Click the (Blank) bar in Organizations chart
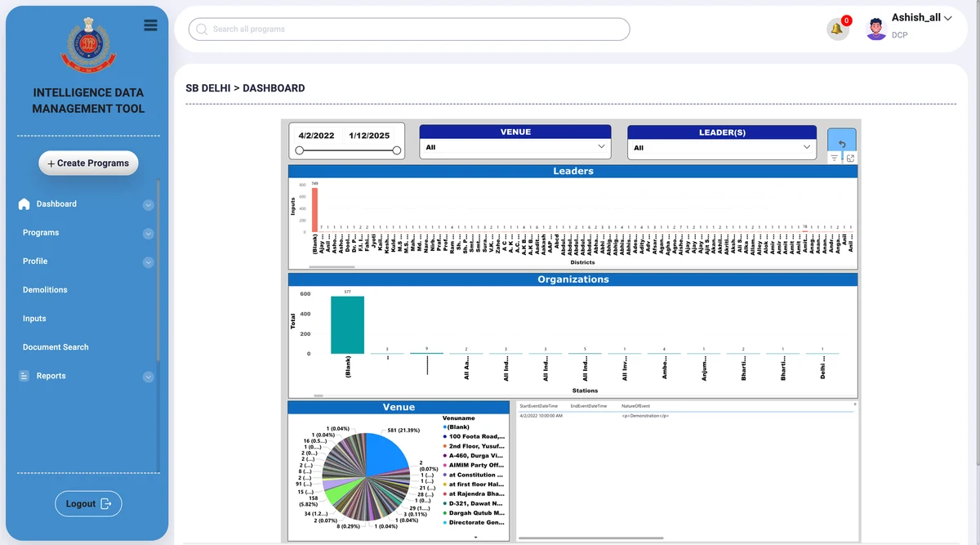Screen dimensions: 980x545 coord(347,325)
